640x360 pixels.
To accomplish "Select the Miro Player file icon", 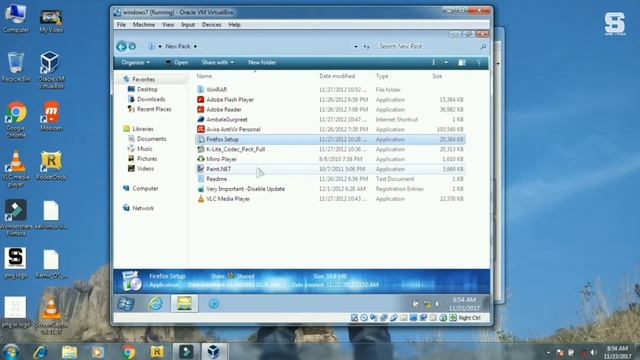I will coord(200,159).
